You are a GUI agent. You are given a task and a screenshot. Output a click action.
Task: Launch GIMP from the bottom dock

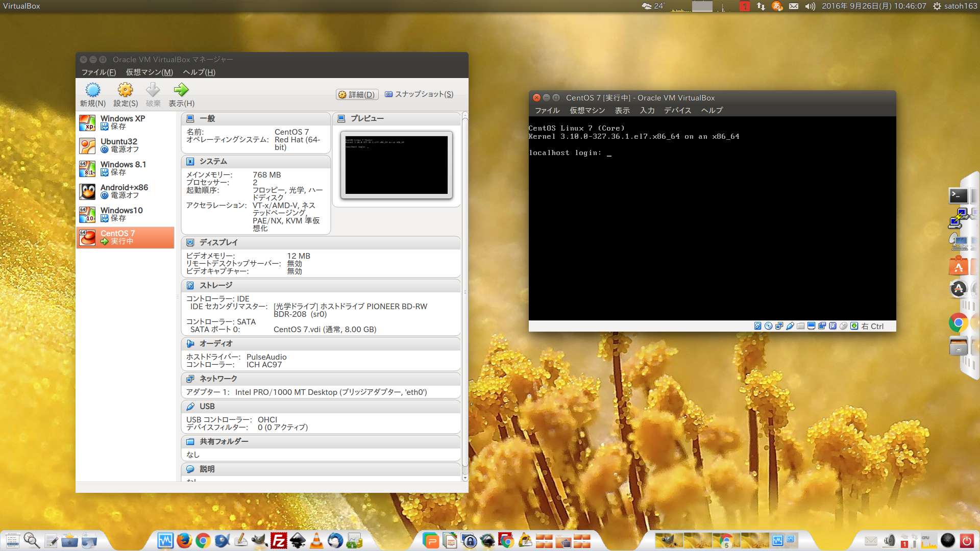coord(260,540)
